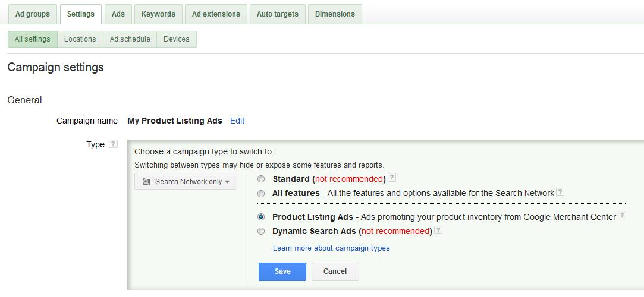The image size is (644, 297).
Task: Choose the All features radio option
Action: pyautogui.click(x=261, y=193)
